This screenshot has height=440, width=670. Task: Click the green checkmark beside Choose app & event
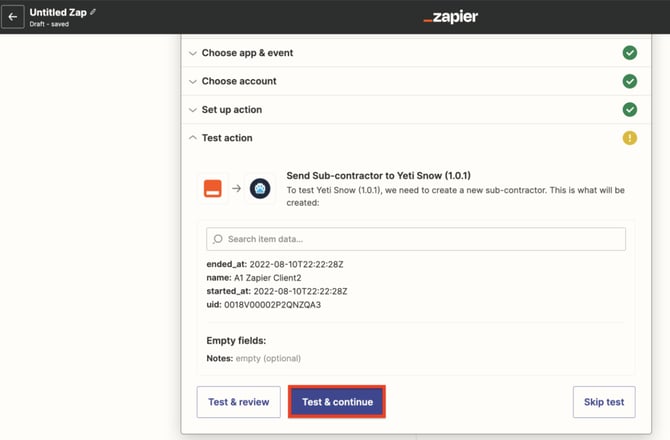click(x=629, y=53)
